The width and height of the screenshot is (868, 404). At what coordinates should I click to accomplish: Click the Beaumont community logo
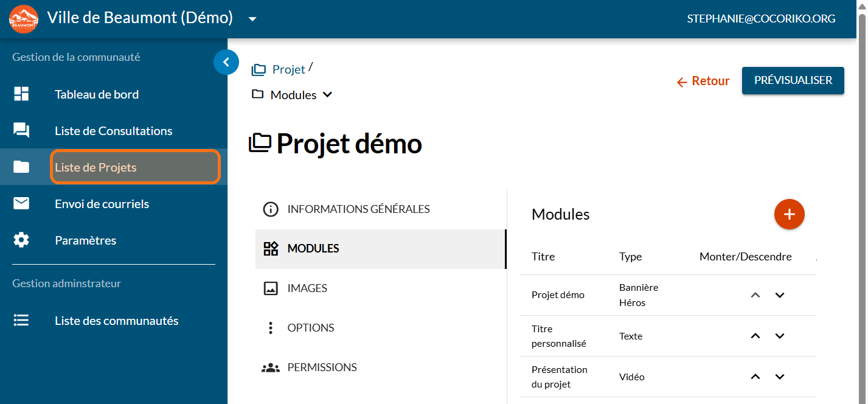pyautogui.click(x=24, y=19)
